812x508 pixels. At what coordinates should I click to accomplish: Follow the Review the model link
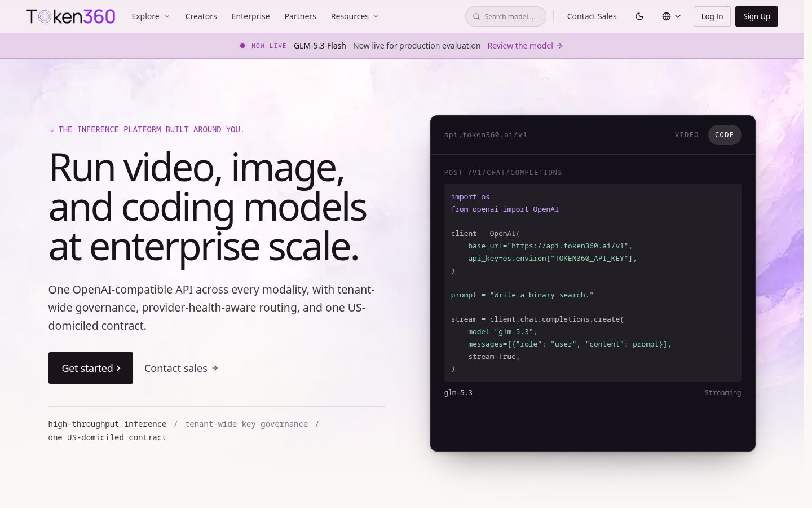525,46
